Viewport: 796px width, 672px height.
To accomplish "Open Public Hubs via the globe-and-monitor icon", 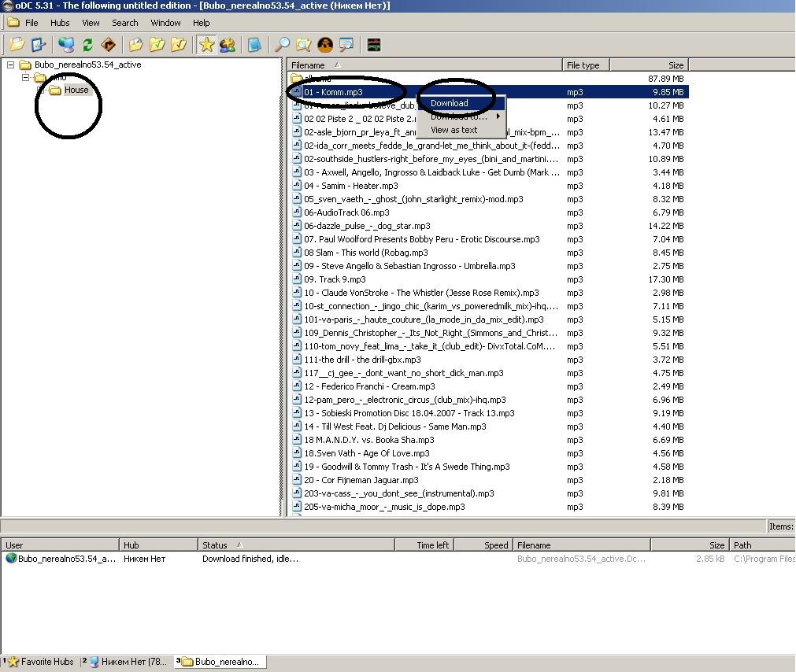I will 66,45.
